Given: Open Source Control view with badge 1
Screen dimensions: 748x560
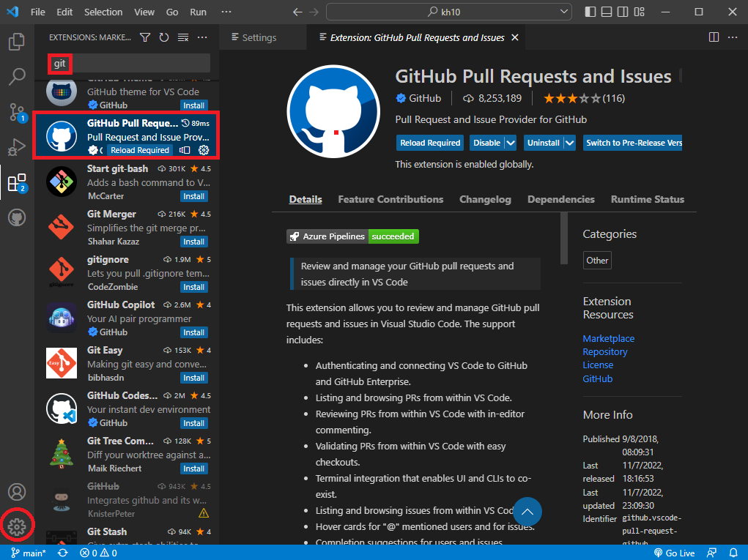Looking at the screenshot, I should [18, 113].
